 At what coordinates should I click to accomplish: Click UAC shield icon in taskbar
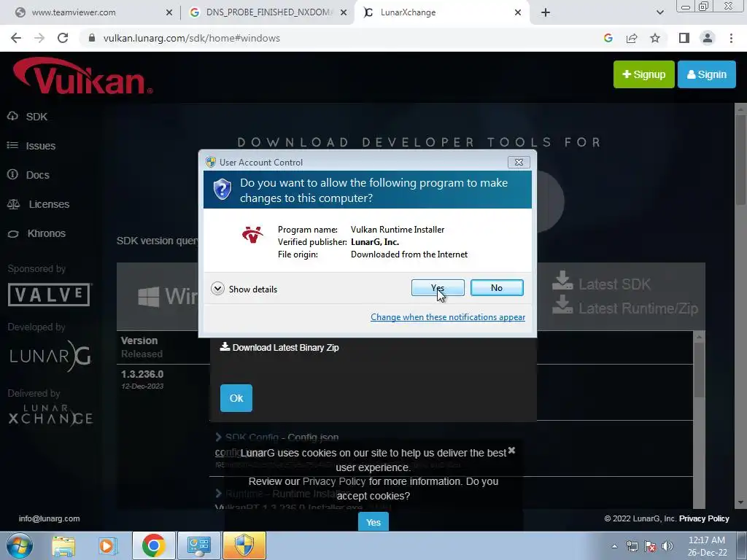coord(244,545)
